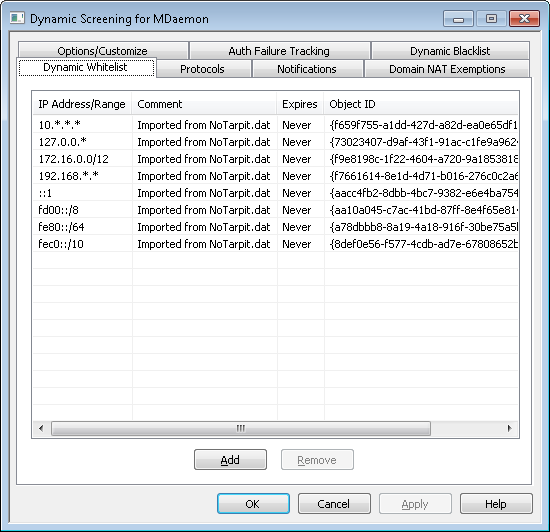This screenshot has height=532, width=550.
Task: Sort by Expires column header
Action: tap(300, 104)
